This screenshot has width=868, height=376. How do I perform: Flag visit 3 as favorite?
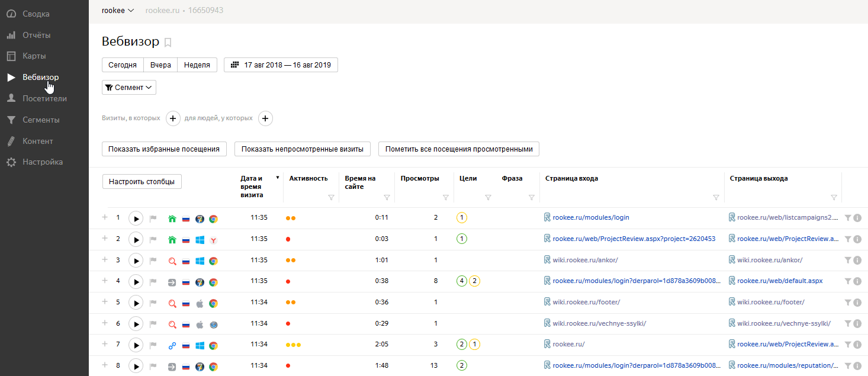tap(153, 261)
